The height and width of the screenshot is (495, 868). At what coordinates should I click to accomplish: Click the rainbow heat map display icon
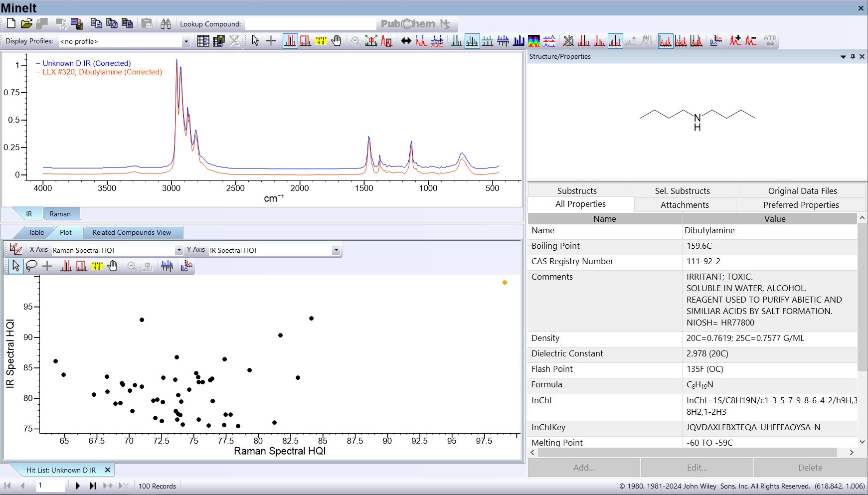534,41
